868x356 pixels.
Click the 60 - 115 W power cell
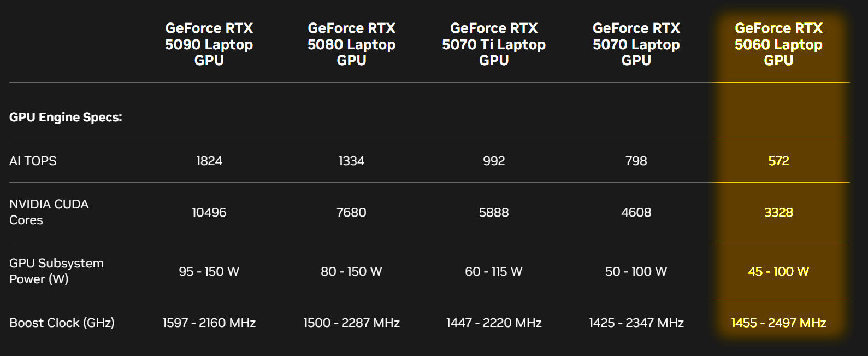click(x=494, y=271)
